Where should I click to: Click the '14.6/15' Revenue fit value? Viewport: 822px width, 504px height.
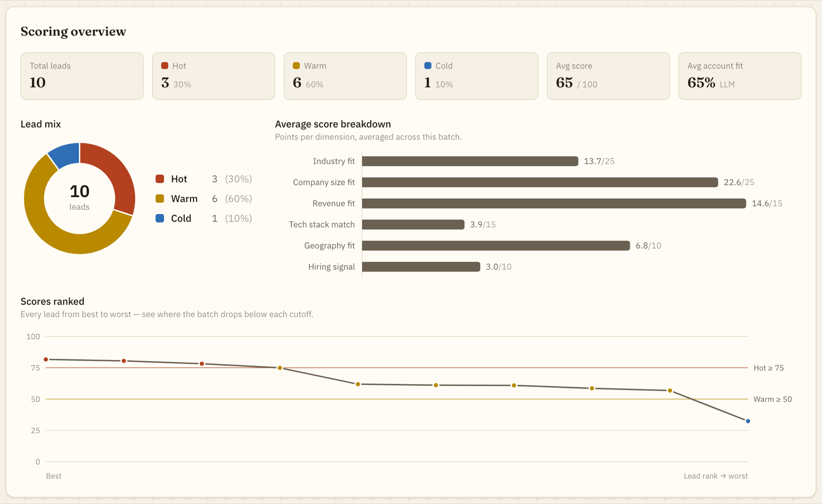(767, 203)
